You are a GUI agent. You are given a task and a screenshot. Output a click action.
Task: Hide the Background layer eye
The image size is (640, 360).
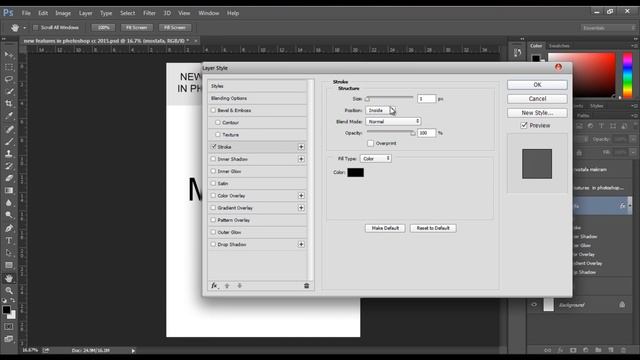coord(534,304)
